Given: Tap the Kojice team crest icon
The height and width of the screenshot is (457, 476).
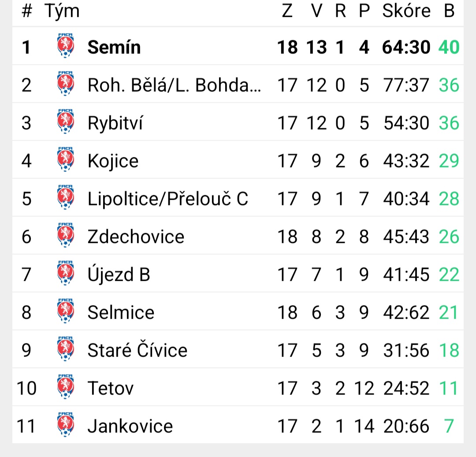Looking at the screenshot, I should [x=65, y=160].
